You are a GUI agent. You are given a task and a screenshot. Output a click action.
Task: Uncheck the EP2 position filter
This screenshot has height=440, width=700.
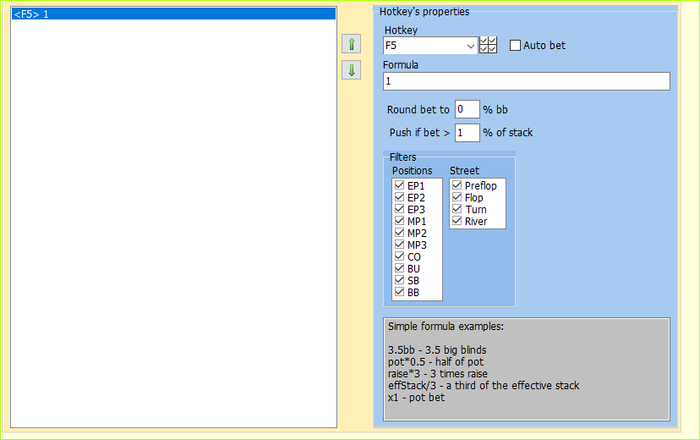click(400, 197)
